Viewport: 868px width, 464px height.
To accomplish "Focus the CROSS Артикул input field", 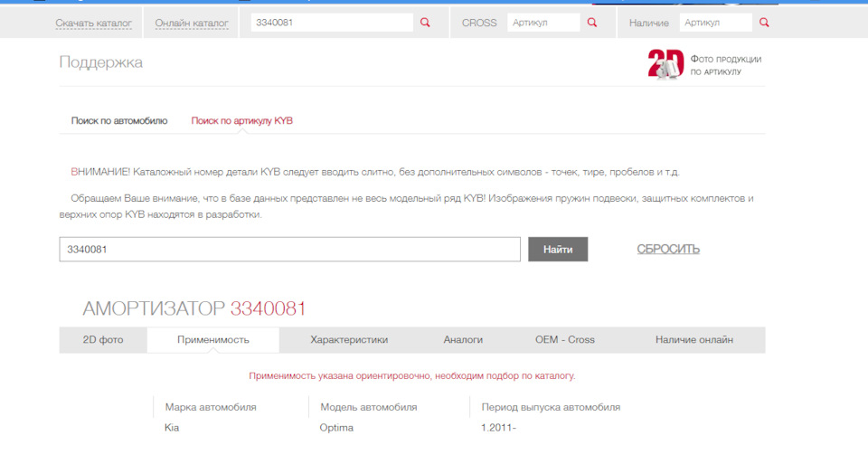I will (x=543, y=23).
